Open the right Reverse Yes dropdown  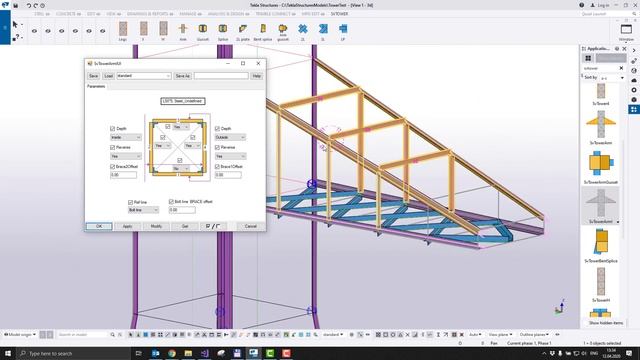pos(230,156)
